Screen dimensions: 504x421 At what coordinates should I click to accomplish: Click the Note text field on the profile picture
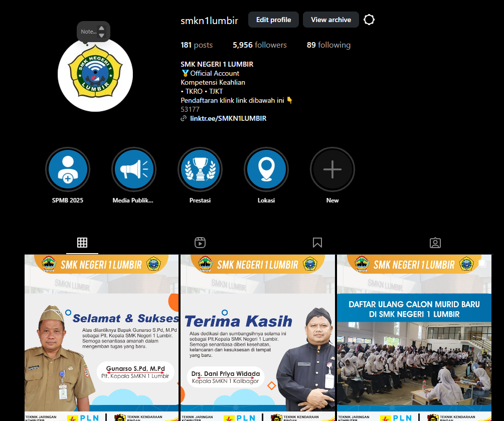89,32
